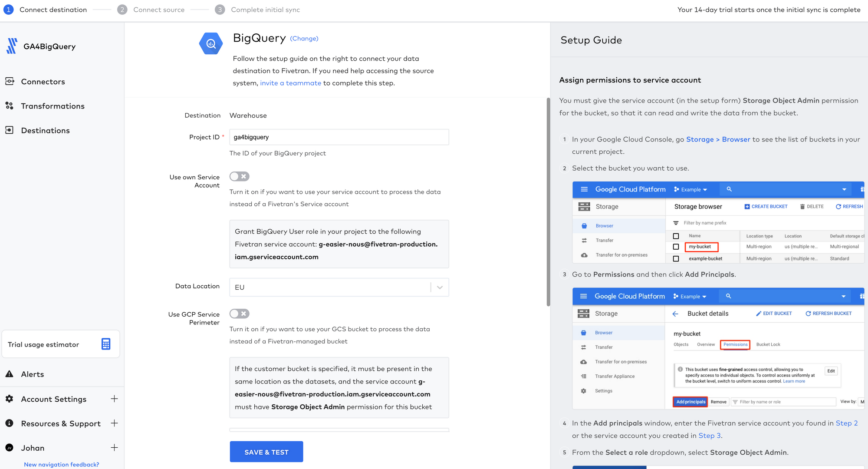Image resolution: width=868 pixels, height=469 pixels.
Task: Click the Storage browser screenshot in guide
Action: [718, 222]
